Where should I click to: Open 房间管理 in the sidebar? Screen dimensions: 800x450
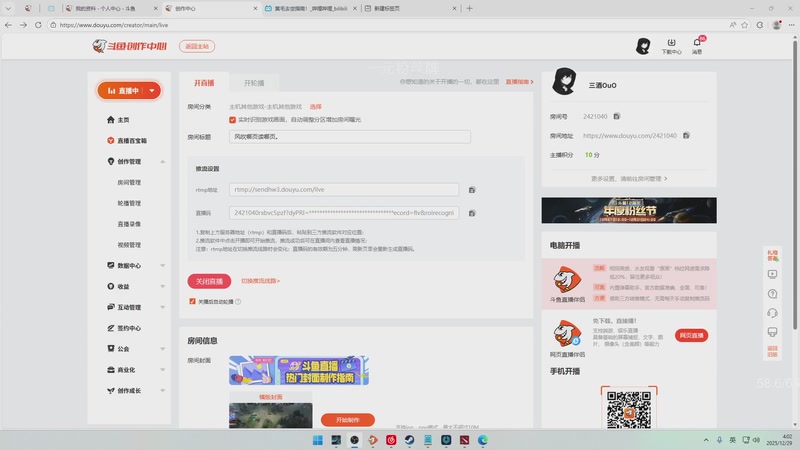(129, 182)
